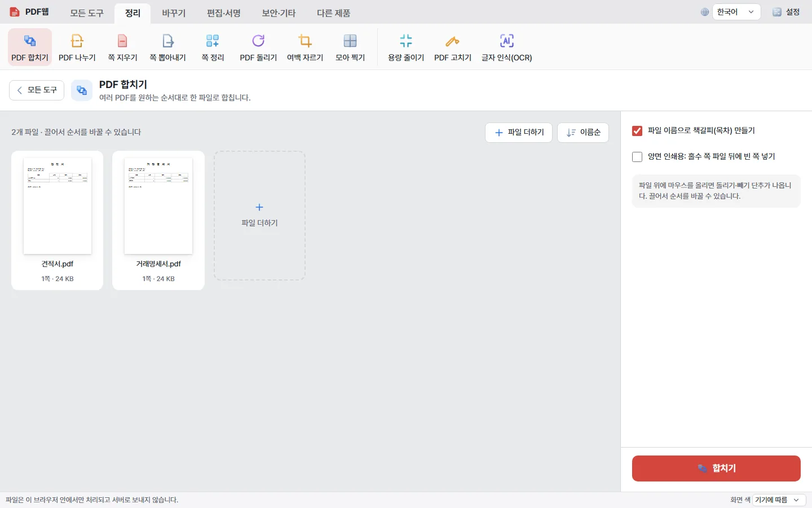812x508 pixels.
Task: Open the 쪽 지우기 tool
Action: click(122, 47)
